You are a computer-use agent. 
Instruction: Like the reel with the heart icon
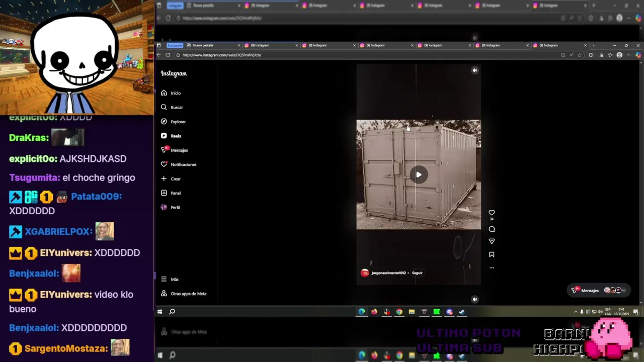(492, 213)
